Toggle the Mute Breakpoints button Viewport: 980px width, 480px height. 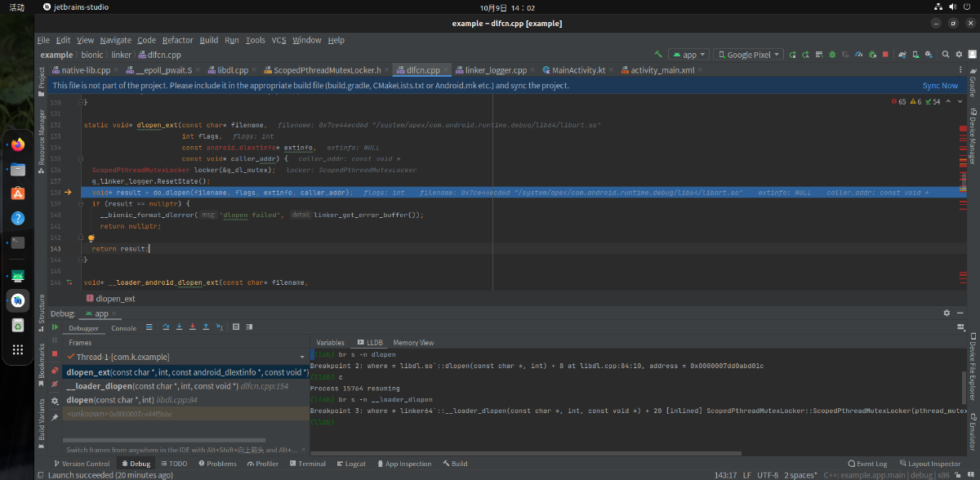[55, 385]
